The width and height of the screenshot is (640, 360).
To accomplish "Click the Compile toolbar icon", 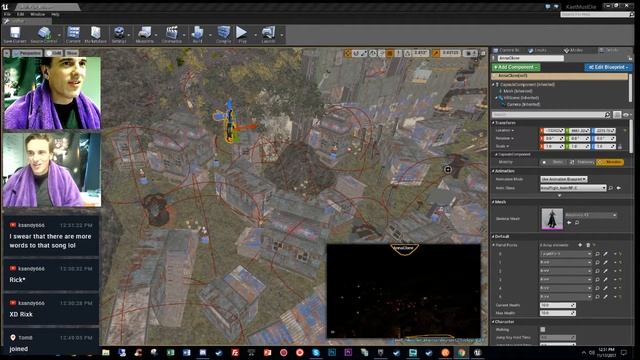I will click(x=223, y=34).
